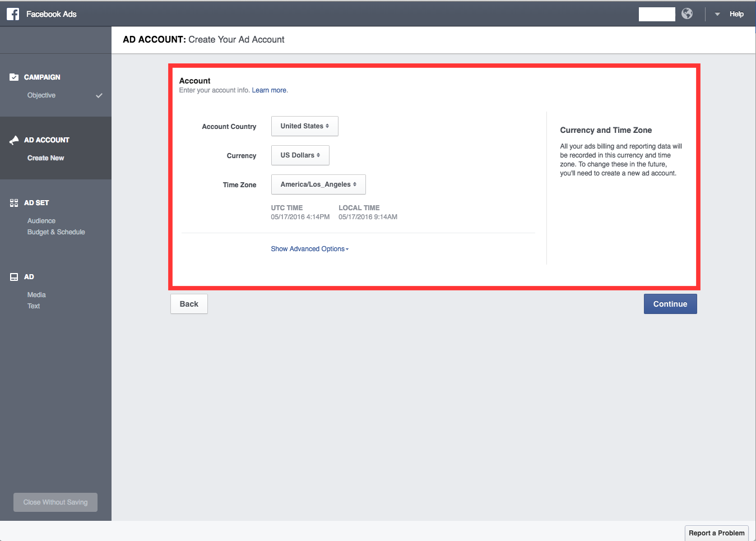Open Currency dropdown US Dollars

(x=300, y=155)
